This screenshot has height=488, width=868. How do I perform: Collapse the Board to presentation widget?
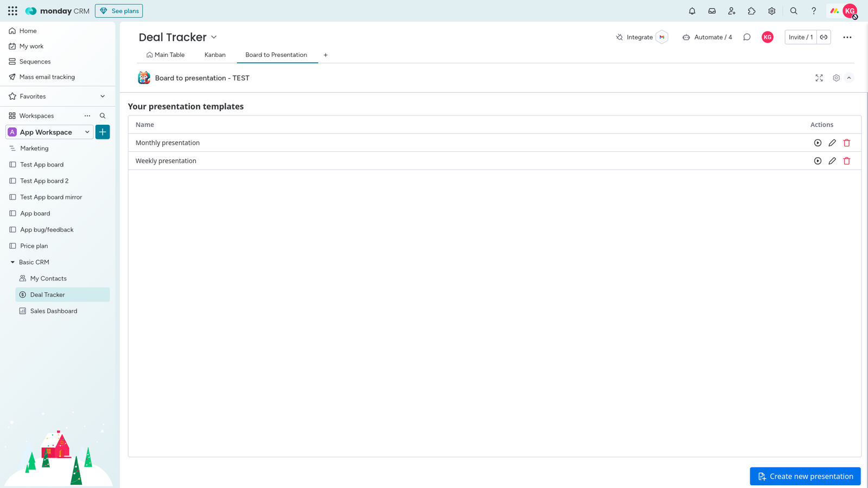tap(849, 78)
